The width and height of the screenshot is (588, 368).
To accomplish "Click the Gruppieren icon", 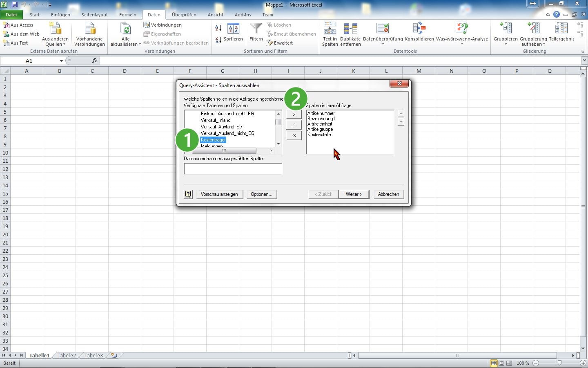I will coord(506,28).
